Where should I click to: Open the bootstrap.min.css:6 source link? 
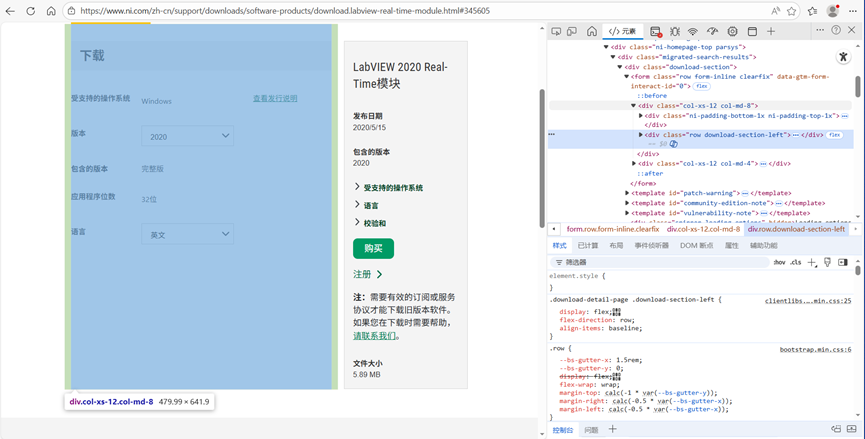[x=815, y=350]
